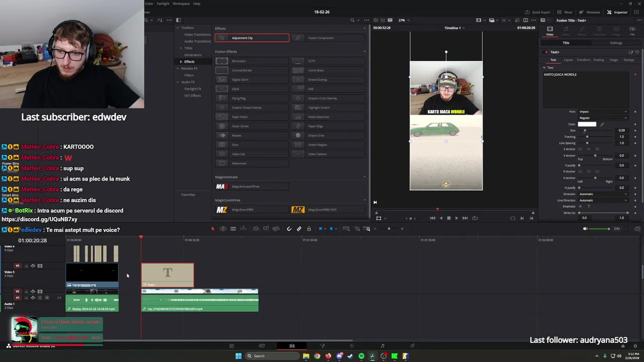Click the Size value field 0.09
This screenshot has width=644, height=362.
[x=622, y=131]
